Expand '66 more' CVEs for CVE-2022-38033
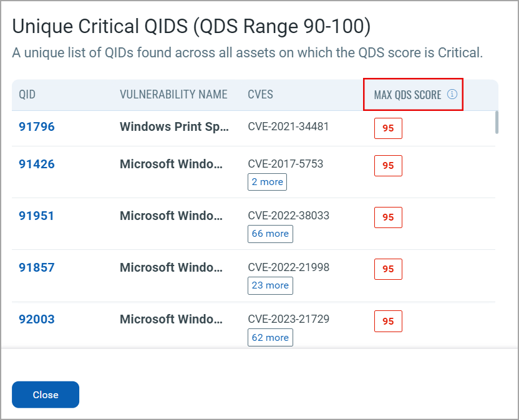Viewport: 519px width, 420px height. coord(269,234)
